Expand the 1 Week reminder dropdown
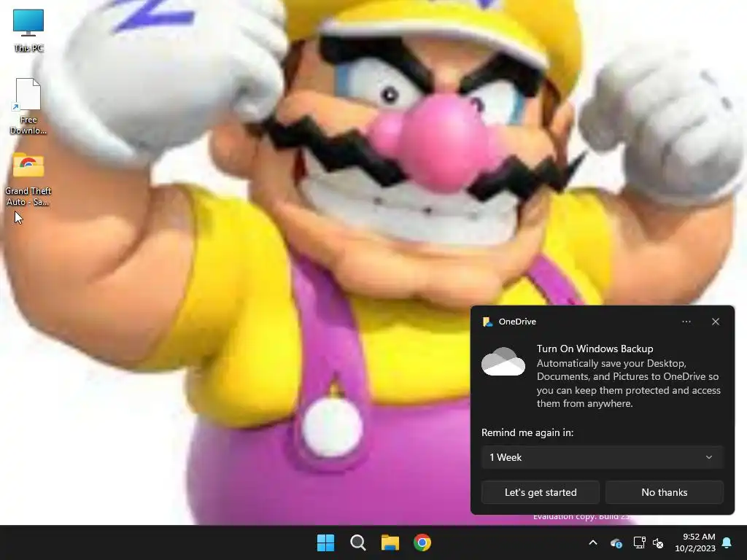This screenshot has height=560, width=747. (x=602, y=457)
